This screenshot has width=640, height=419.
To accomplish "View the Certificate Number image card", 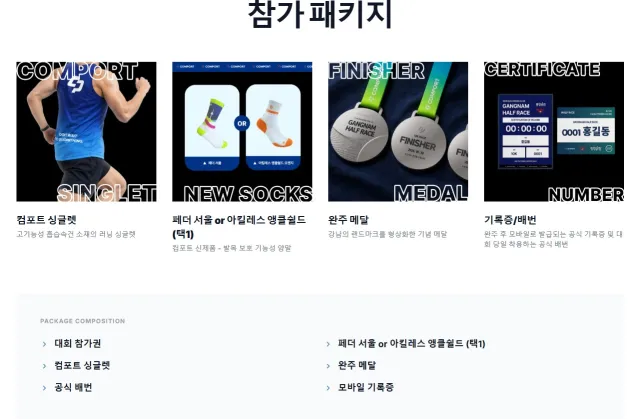I will coord(554,131).
